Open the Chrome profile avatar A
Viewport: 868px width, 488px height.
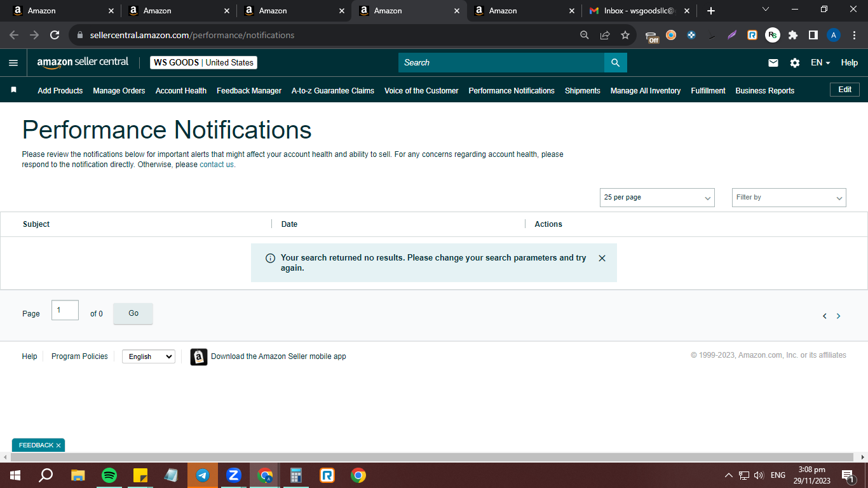tap(834, 35)
